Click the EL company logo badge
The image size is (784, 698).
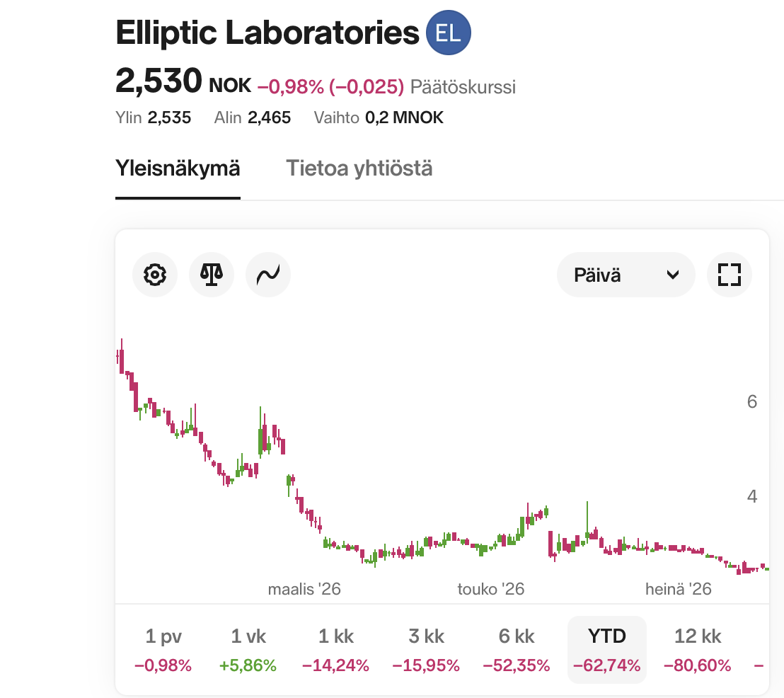449,33
